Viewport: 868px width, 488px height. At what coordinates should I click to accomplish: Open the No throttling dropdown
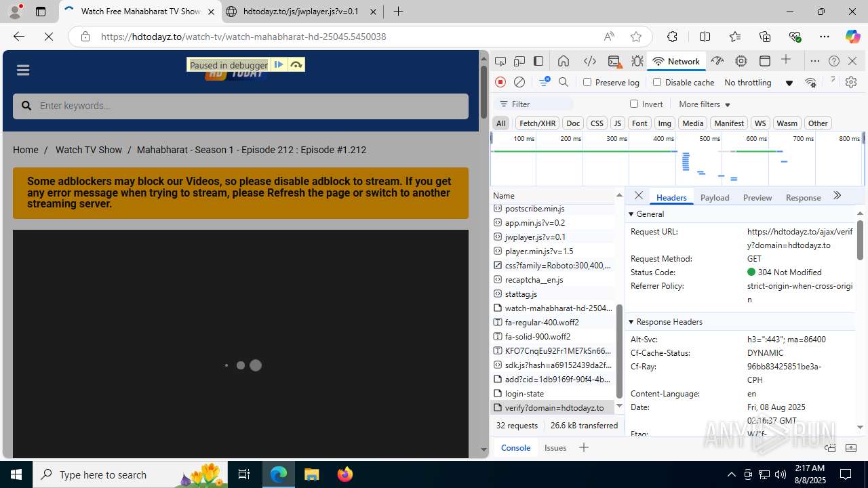tap(758, 83)
